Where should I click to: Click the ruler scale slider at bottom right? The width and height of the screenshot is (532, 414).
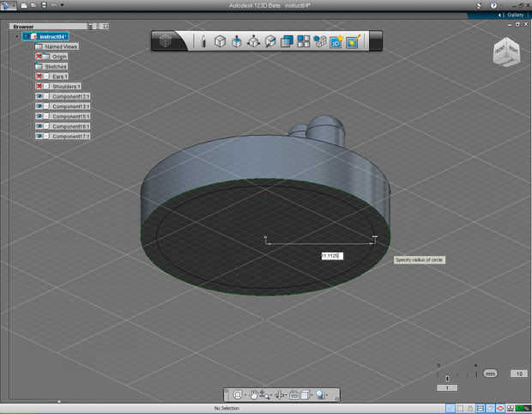click(448, 376)
